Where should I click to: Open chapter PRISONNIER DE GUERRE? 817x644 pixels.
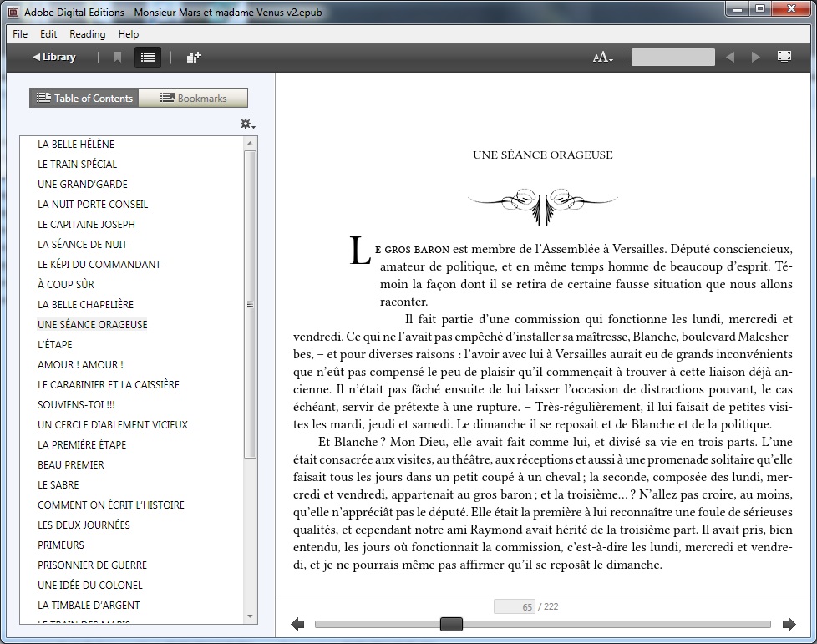(92, 565)
